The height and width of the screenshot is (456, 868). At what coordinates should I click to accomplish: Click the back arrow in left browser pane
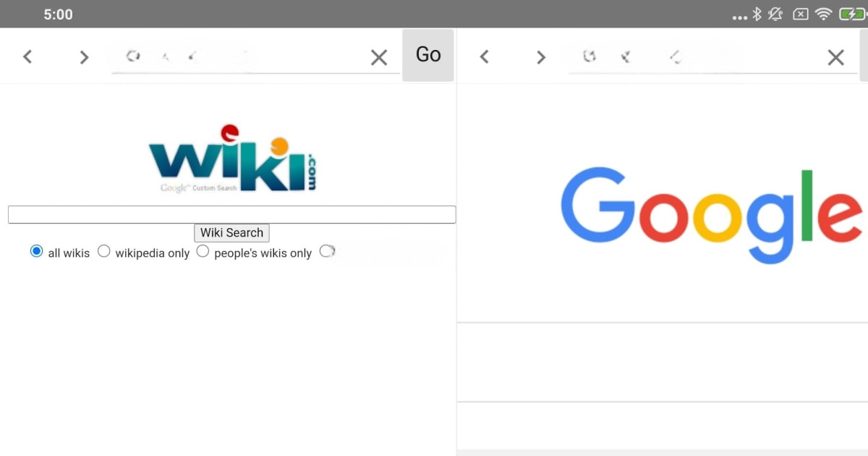[27, 56]
